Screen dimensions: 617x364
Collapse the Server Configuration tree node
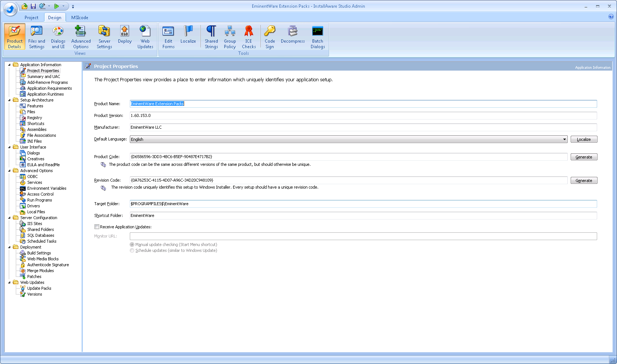[x=10, y=218]
